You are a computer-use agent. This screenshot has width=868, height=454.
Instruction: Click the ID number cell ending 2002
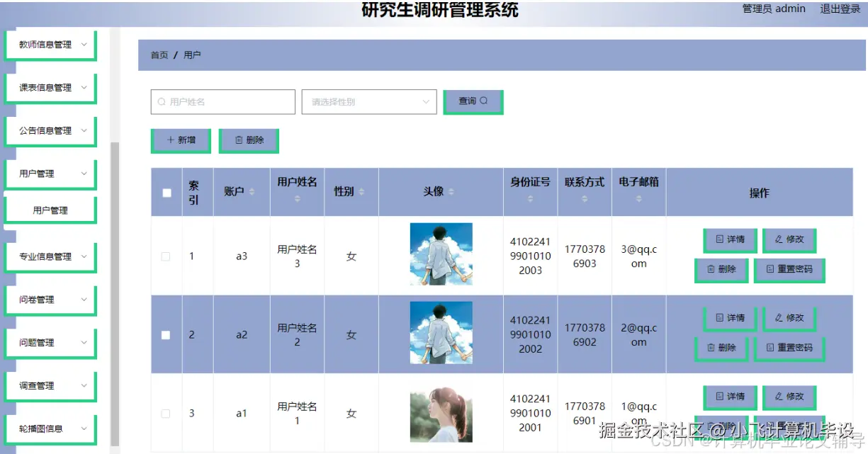click(x=530, y=334)
